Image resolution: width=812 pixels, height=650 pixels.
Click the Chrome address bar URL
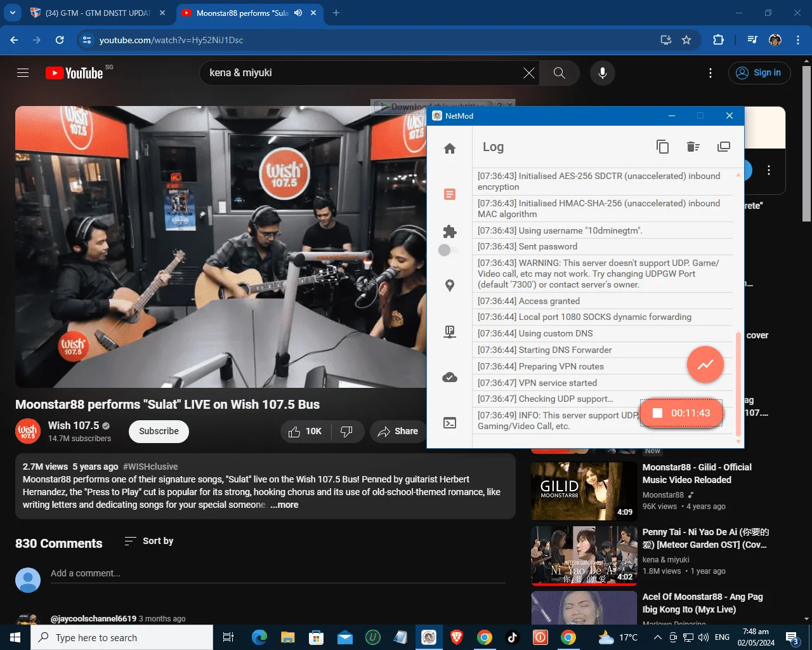pos(171,40)
